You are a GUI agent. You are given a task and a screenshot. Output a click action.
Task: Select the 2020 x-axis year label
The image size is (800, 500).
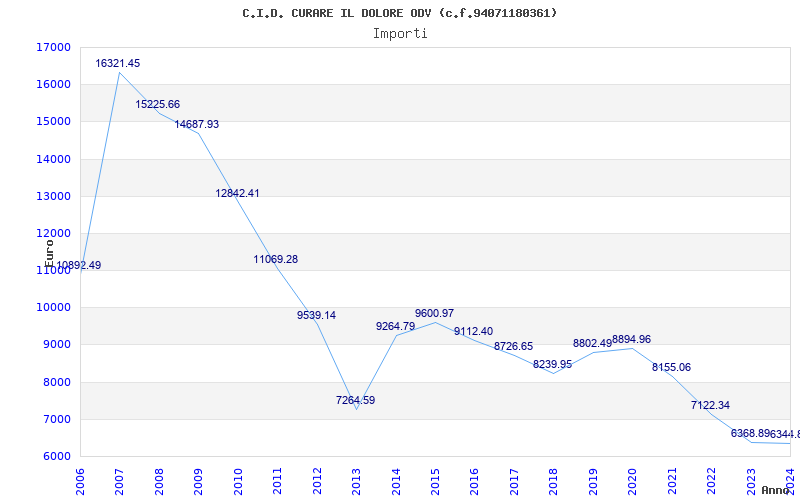point(633,481)
